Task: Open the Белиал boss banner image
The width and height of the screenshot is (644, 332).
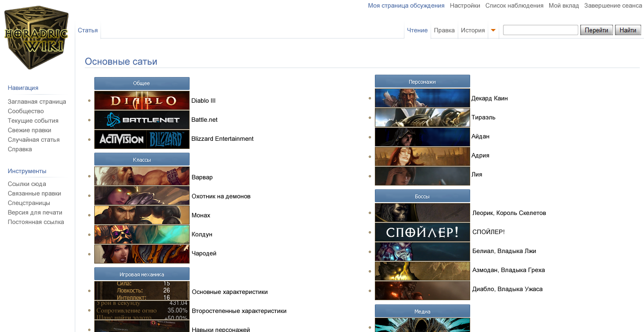Action: (x=423, y=252)
